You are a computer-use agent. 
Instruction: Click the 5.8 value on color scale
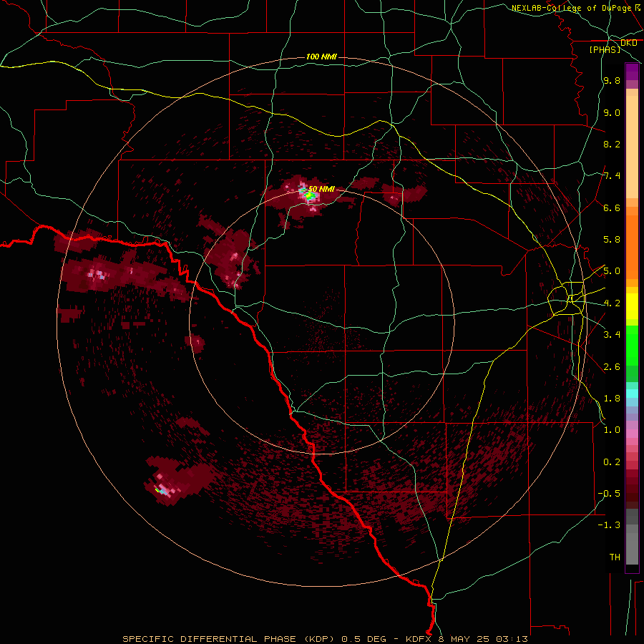(612, 240)
